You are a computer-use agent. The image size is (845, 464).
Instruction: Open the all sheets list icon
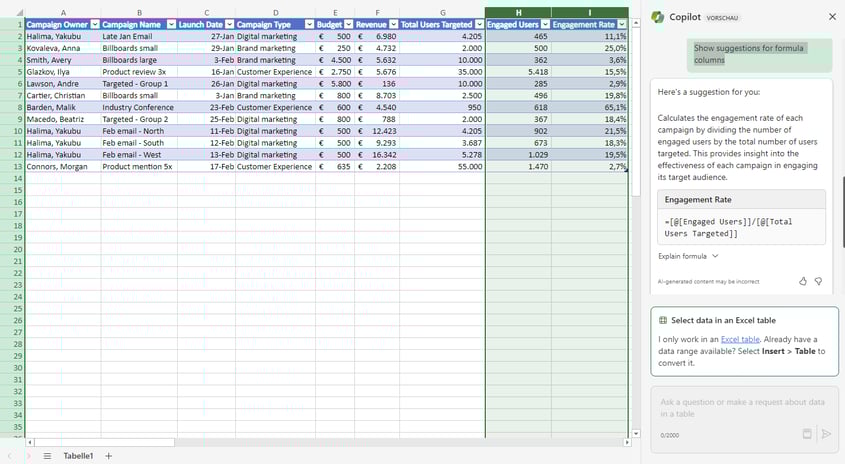coord(47,456)
